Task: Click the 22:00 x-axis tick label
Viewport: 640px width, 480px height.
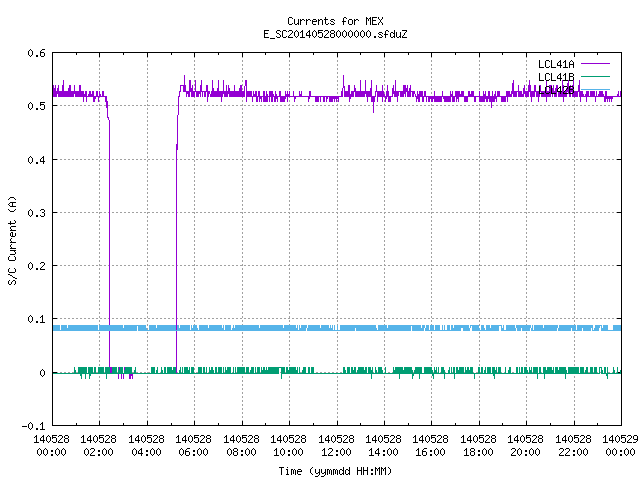Action: click(573, 445)
